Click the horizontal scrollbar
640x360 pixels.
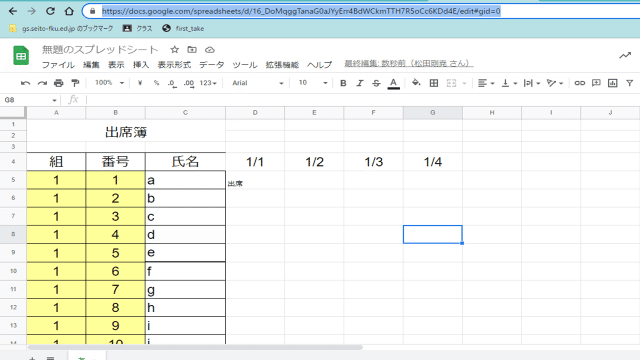tap(195, 348)
